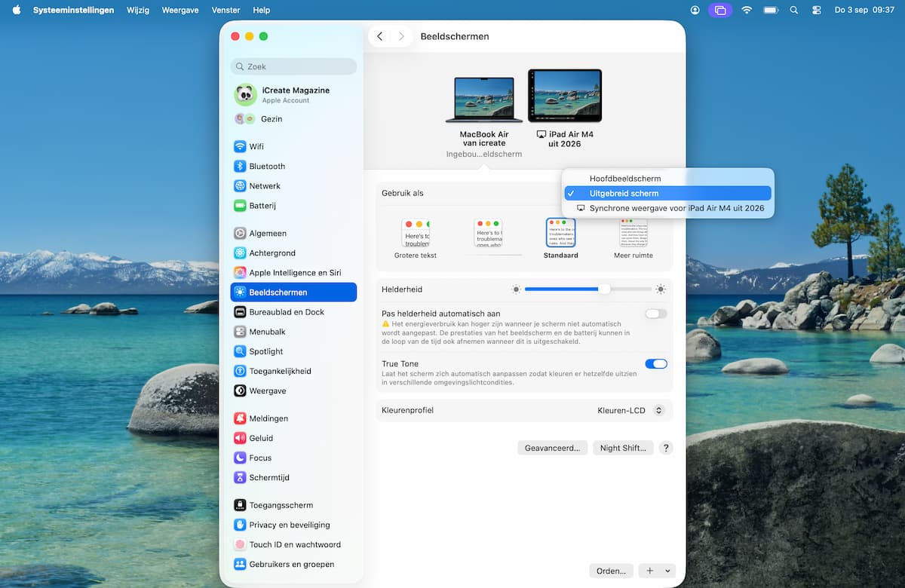The width and height of the screenshot is (905, 588).
Task: Open the Weergave menu in menu bar
Action: coord(179,10)
